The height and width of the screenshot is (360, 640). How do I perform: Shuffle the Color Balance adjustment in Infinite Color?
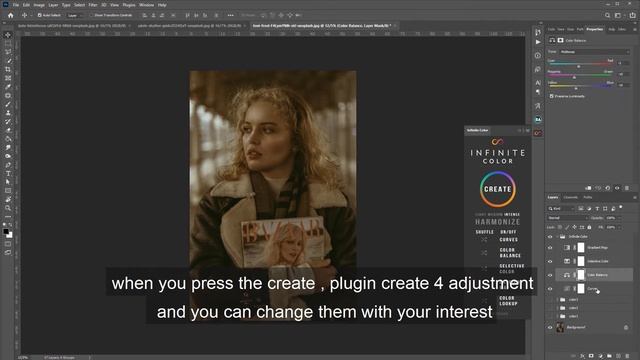click(x=484, y=253)
